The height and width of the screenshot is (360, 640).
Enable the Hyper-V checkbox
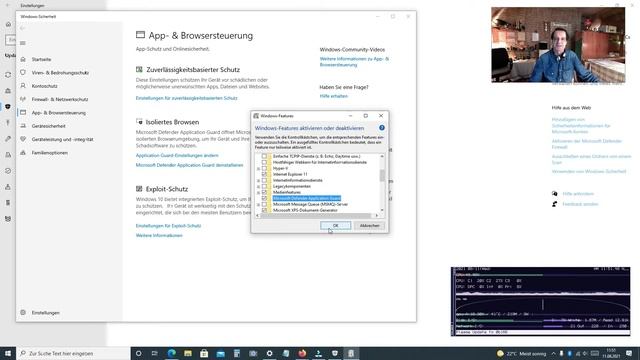264,168
